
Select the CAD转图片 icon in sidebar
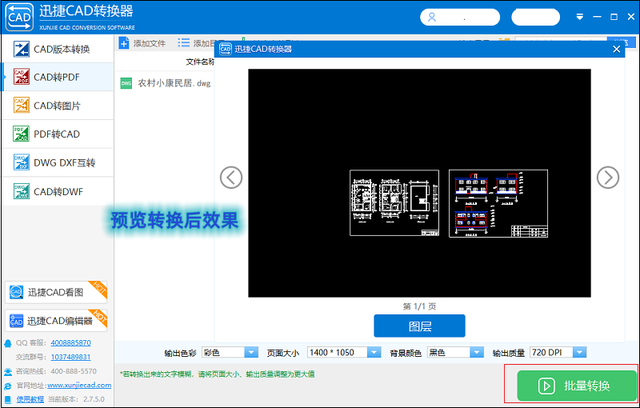(x=21, y=105)
